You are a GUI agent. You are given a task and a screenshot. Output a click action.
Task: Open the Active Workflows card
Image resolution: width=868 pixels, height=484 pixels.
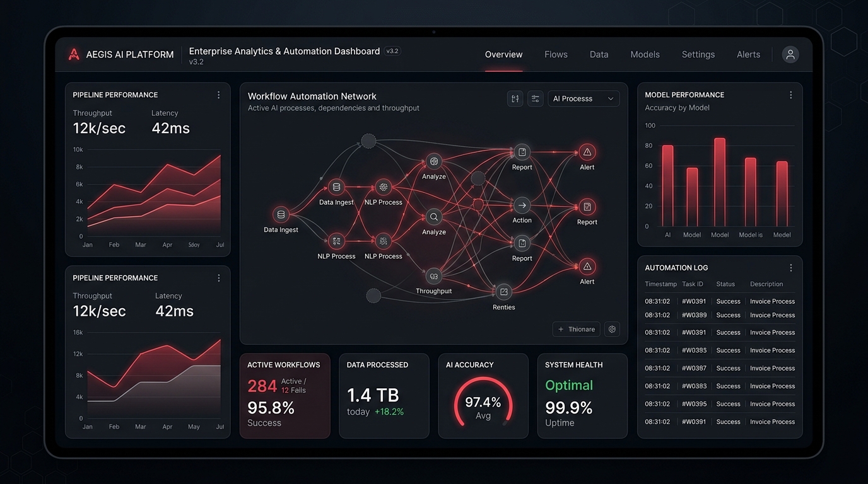coord(284,396)
